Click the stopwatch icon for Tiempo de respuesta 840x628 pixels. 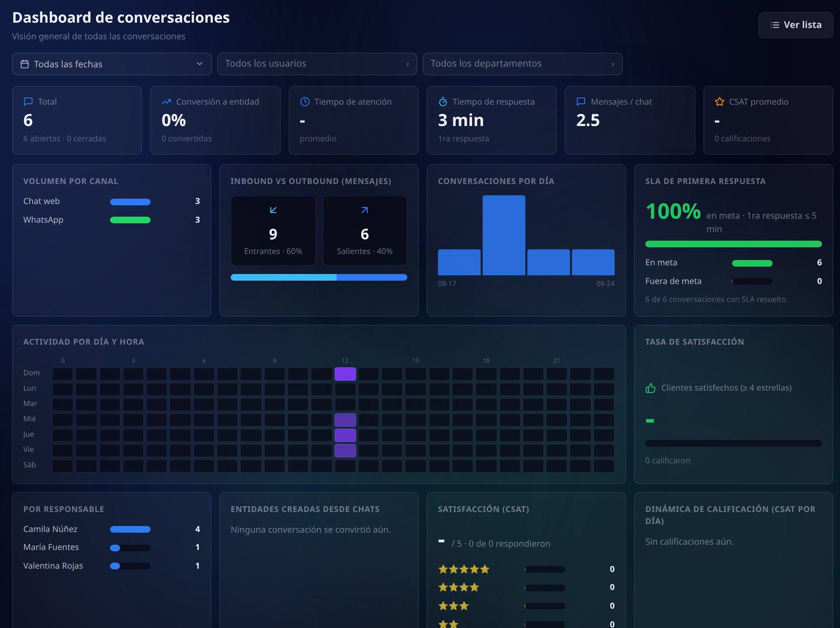click(x=443, y=101)
